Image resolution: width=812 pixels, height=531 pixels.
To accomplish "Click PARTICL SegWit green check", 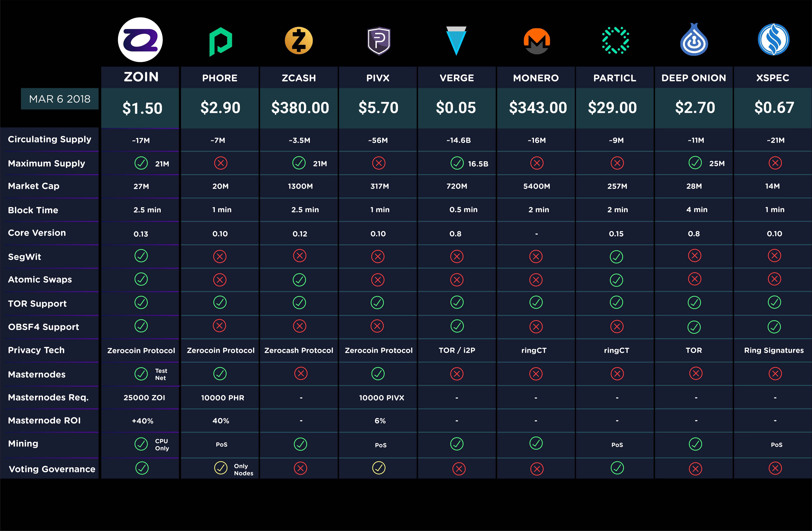I will 616,257.
